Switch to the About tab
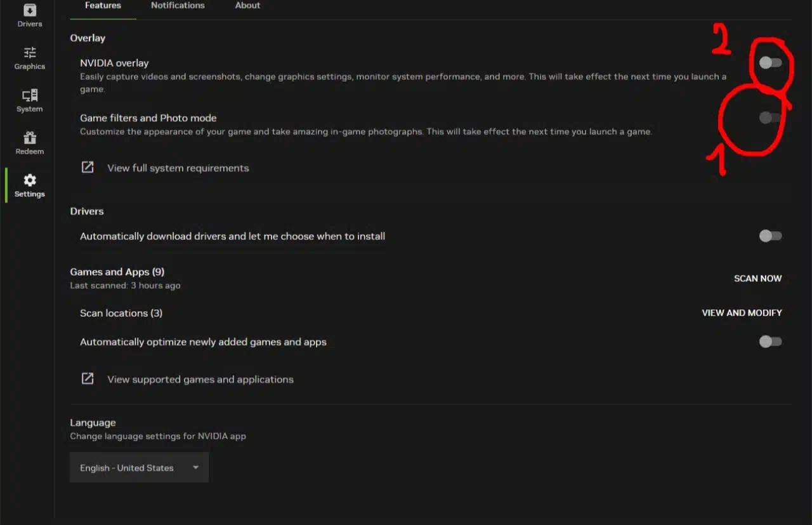Image resolution: width=812 pixels, height=525 pixels. click(247, 5)
